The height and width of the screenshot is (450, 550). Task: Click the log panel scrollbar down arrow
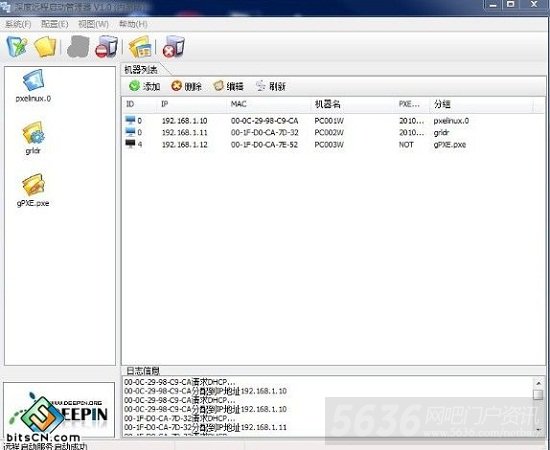coord(538,429)
